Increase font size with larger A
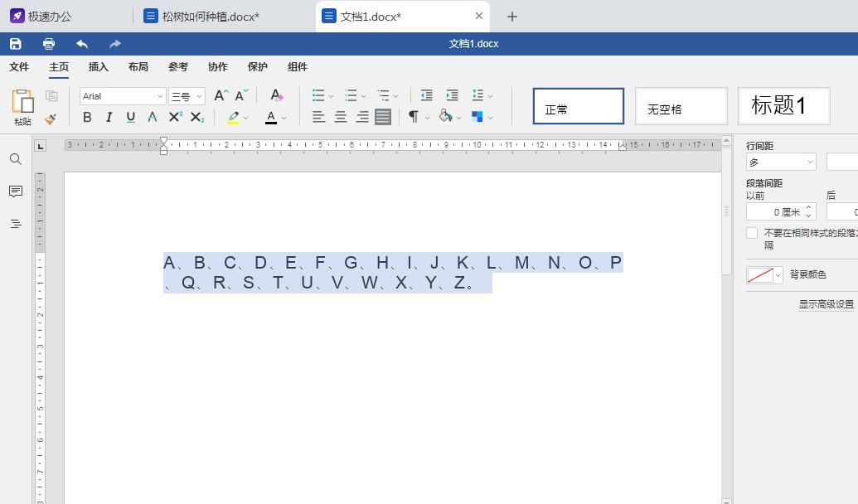This screenshot has width=858, height=504. 221,96
